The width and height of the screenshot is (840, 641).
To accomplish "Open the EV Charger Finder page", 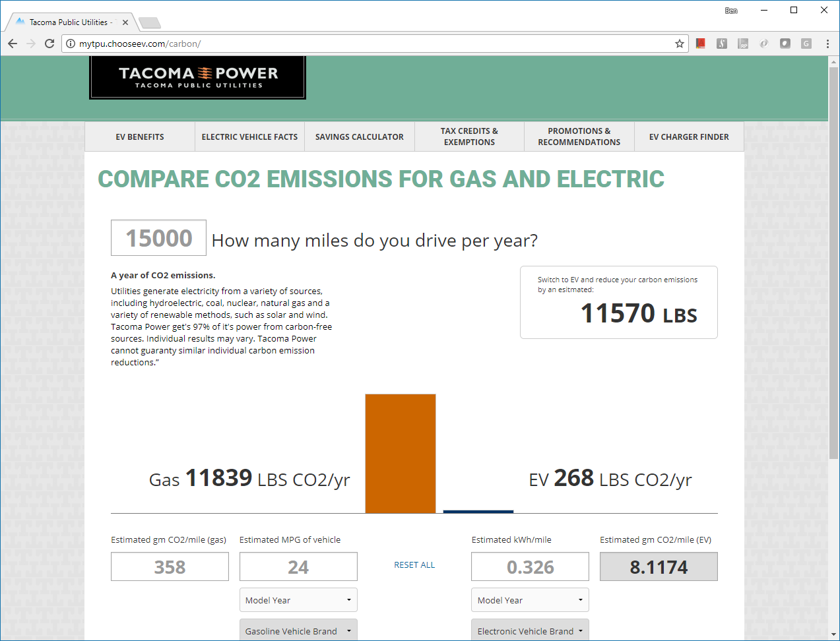I will (689, 137).
